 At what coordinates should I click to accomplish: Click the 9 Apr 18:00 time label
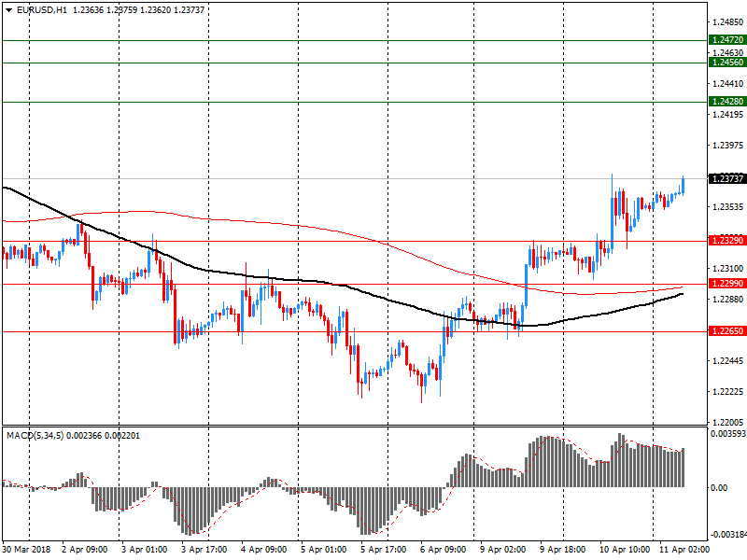[x=563, y=550]
